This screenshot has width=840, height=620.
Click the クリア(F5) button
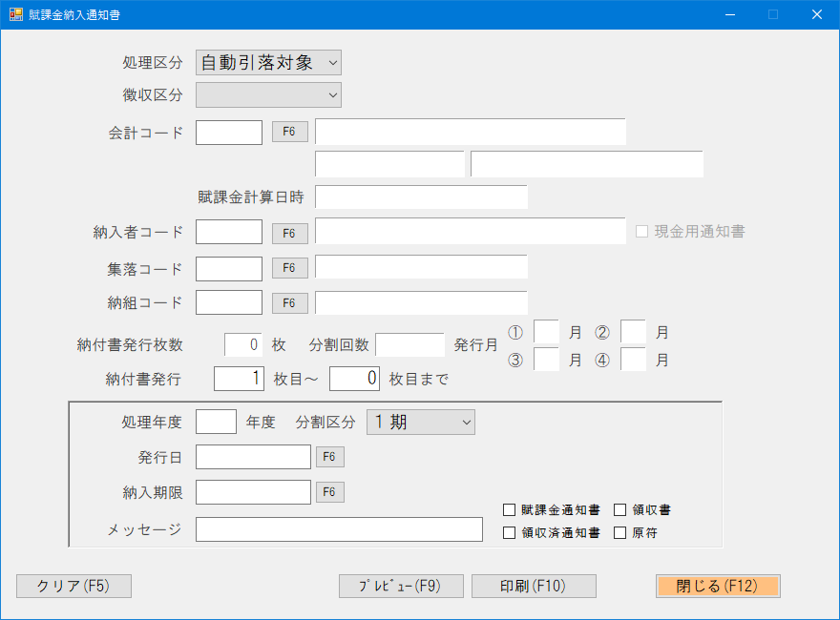click(73, 587)
